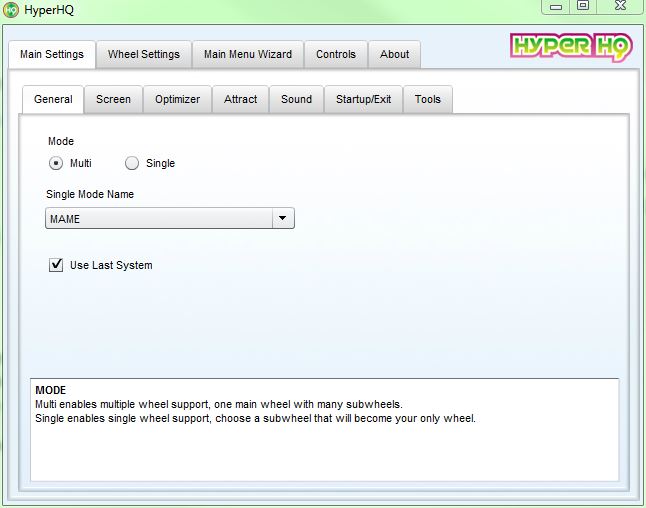The image size is (646, 508).
Task: Show the About tab
Action: (x=395, y=54)
